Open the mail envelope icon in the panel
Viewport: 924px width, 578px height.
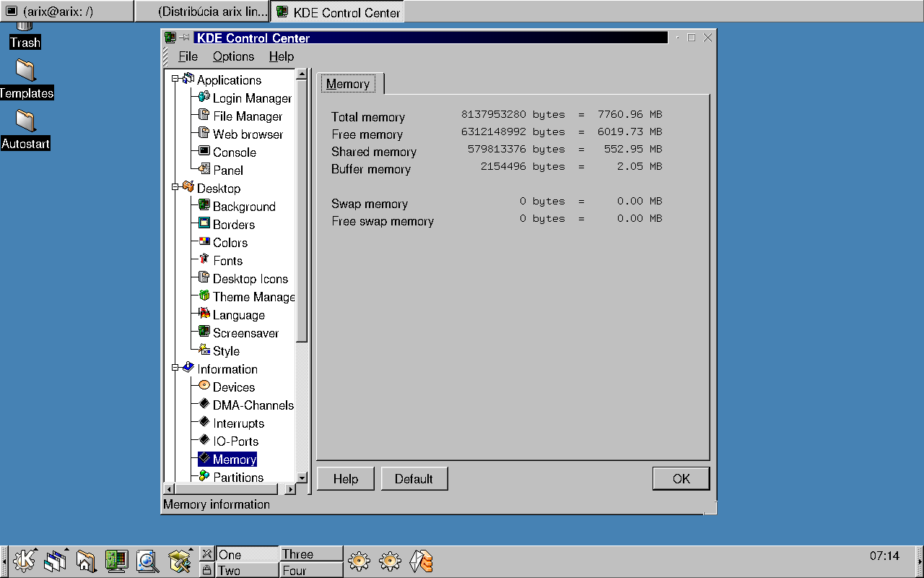[421, 561]
